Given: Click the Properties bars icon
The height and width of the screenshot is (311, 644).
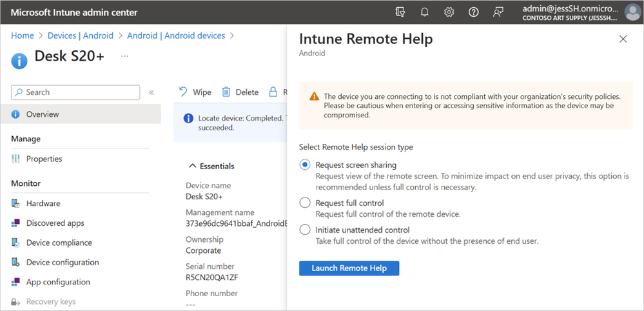Looking at the screenshot, I should tap(15, 159).
